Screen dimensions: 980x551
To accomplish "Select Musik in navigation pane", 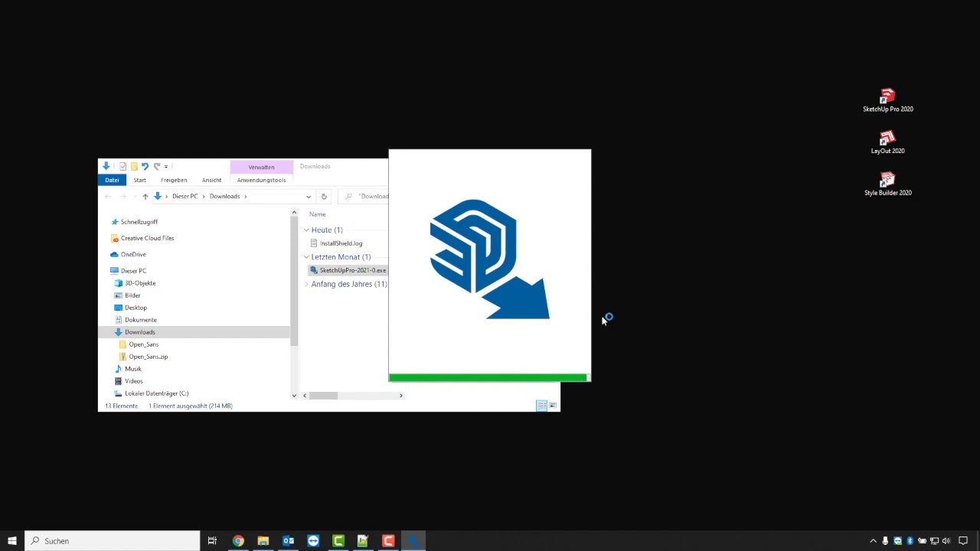I will [x=132, y=369].
